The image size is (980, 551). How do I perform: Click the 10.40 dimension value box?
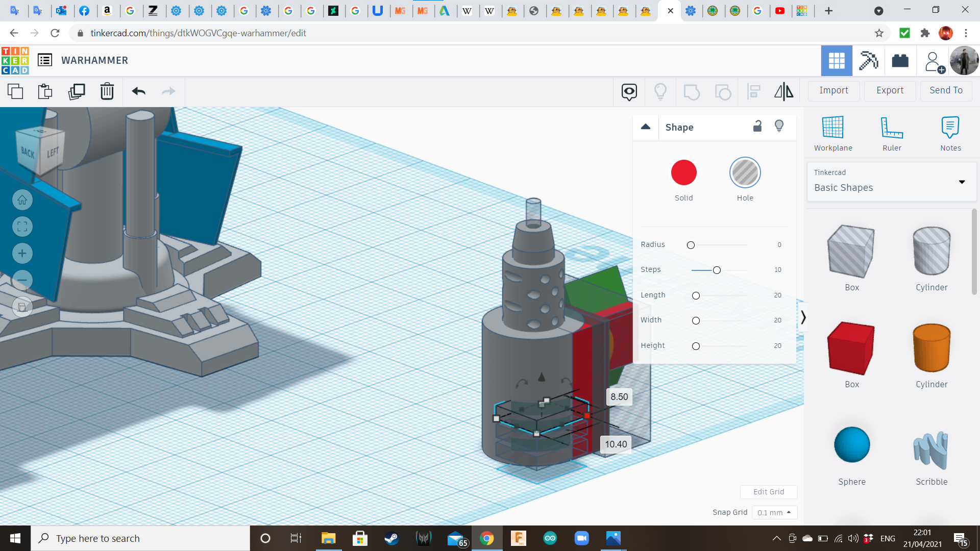[x=616, y=444]
